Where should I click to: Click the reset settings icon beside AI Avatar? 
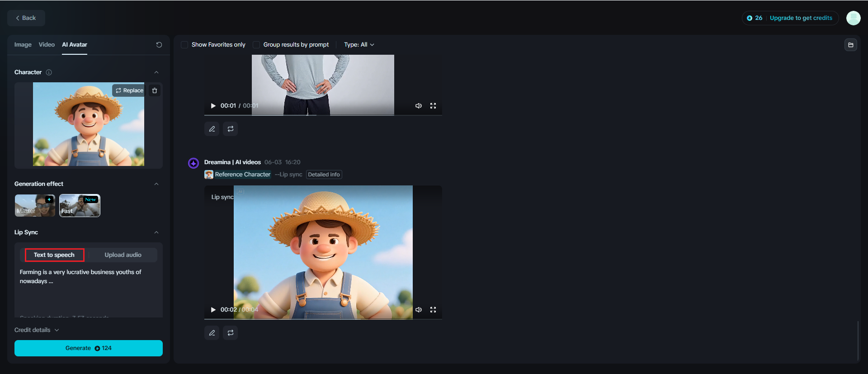pyautogui.click(x=159, y=45)
